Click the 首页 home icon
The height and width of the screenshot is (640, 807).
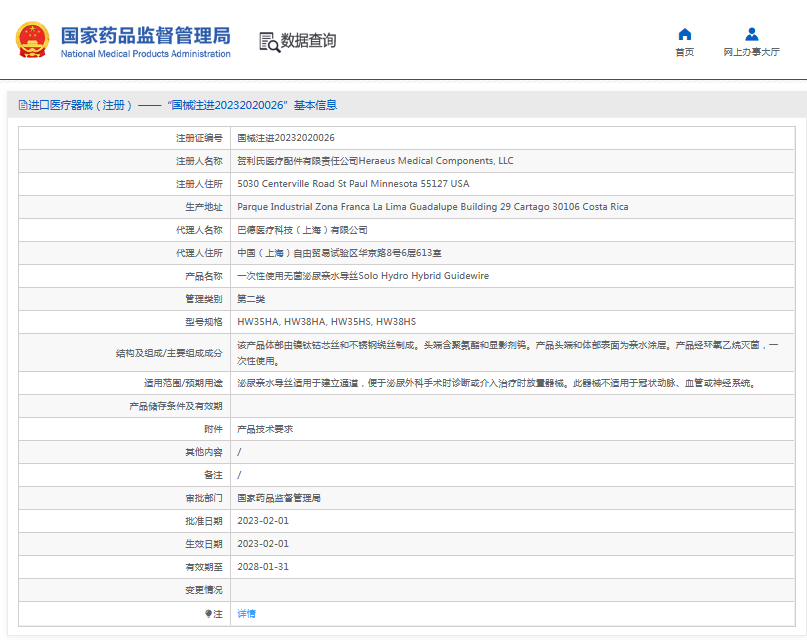pyautogui.click(x=684, y=33)
